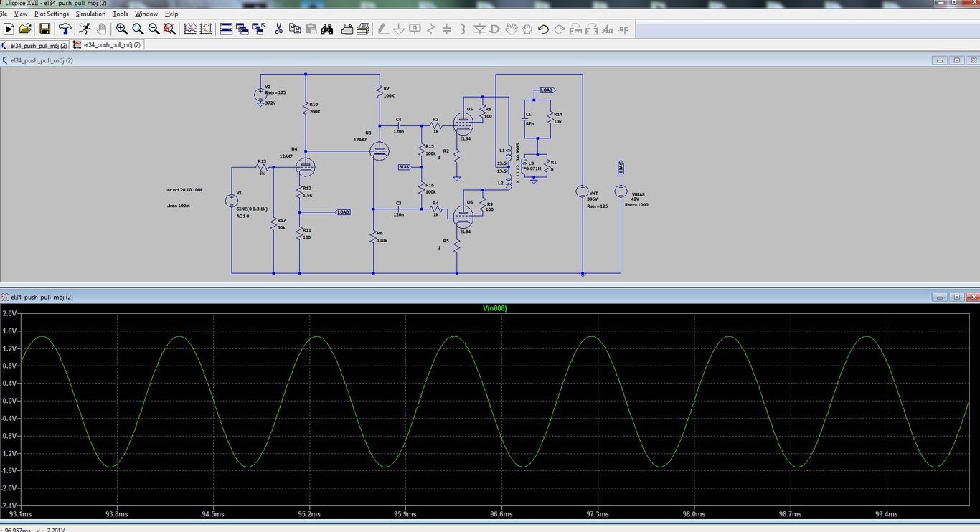Viewport: 980px width, 532px height.
Task: Place a capacitor from the toolbar
Action: (x=447, y=29)
